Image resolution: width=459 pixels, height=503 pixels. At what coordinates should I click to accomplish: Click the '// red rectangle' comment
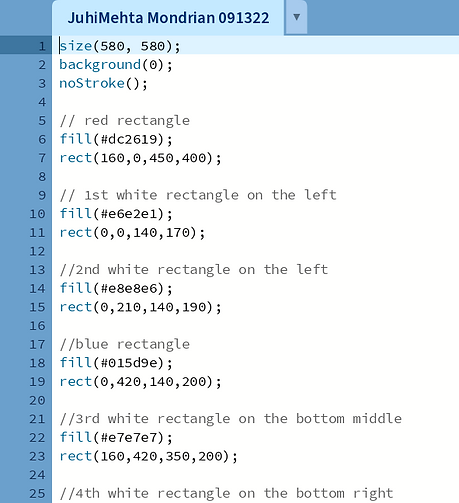124,120
